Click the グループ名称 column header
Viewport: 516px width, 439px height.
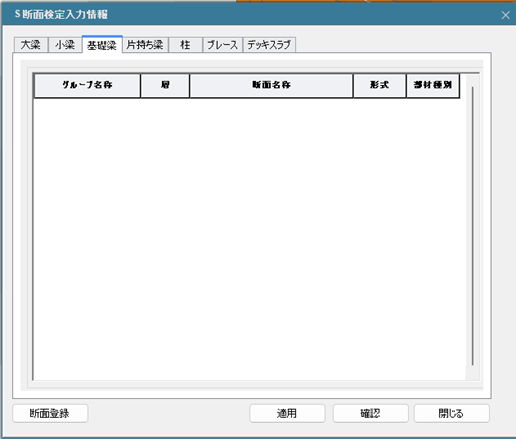point(87,85)
